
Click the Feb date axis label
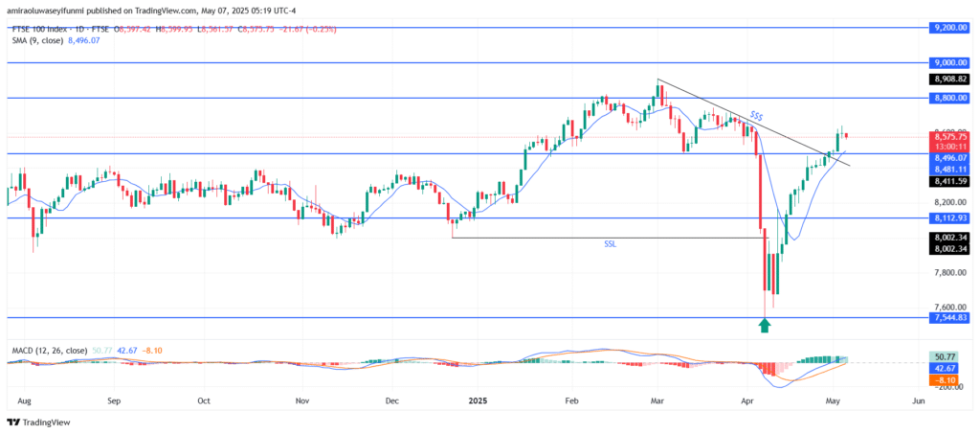pyautogui.click(x=572, y=399)
